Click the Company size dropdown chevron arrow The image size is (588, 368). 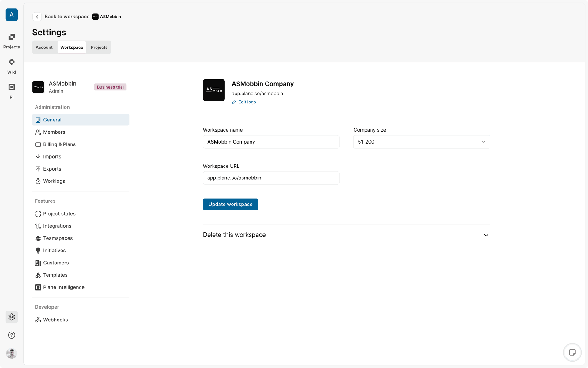484,142
